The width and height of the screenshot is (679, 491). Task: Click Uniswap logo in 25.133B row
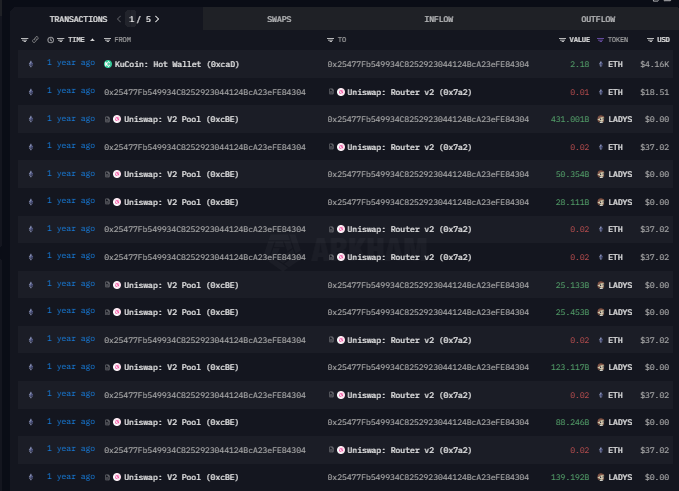click(x=117, y=285)
